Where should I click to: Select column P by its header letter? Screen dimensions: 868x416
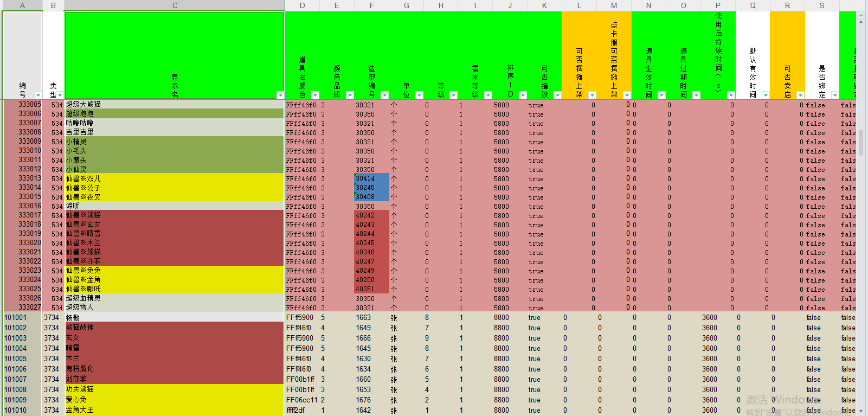click(718, 5)
